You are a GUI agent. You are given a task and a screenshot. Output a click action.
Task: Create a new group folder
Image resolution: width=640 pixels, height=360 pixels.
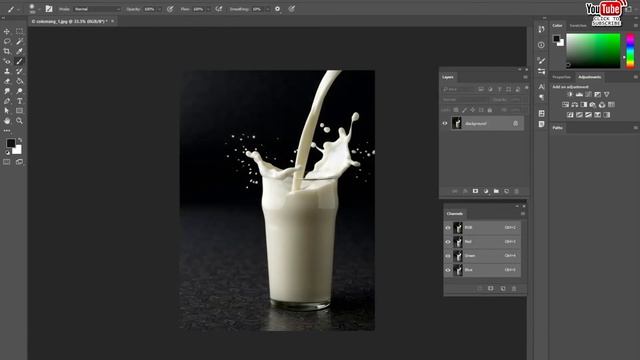coord(496,191)
